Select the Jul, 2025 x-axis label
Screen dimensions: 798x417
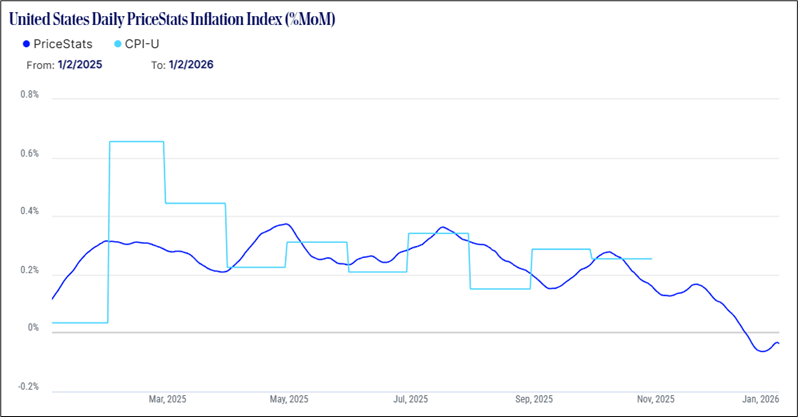[412, 398]
